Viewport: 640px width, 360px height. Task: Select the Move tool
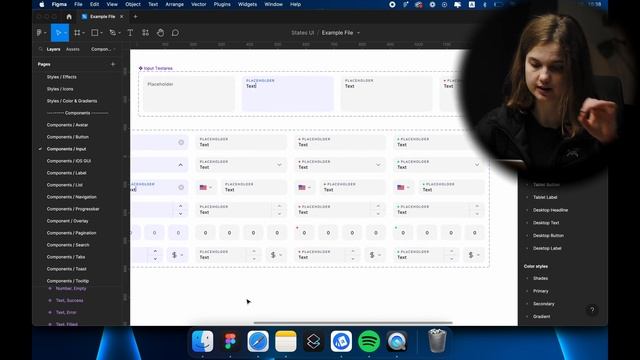[x=58, y=33]
